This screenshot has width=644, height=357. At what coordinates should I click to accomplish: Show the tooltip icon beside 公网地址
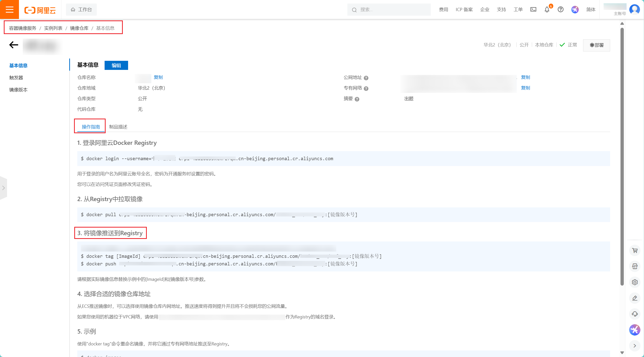[x=366, y=78]
